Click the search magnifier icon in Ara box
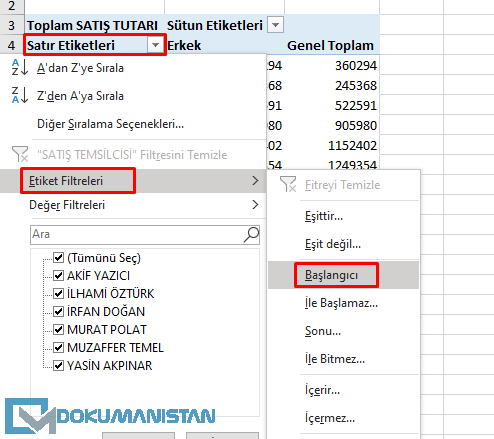This screenshot has height=439, width=494. (x=251, y=234)
